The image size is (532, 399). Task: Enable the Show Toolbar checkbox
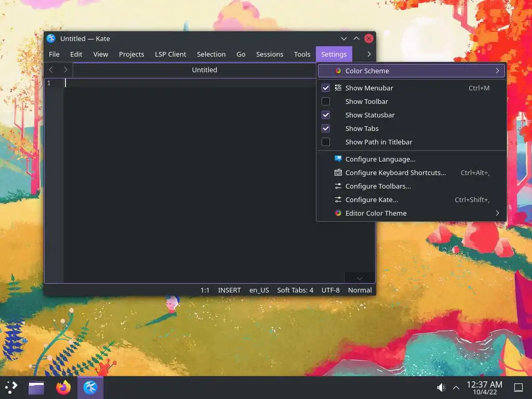click(x=326, y=101)
